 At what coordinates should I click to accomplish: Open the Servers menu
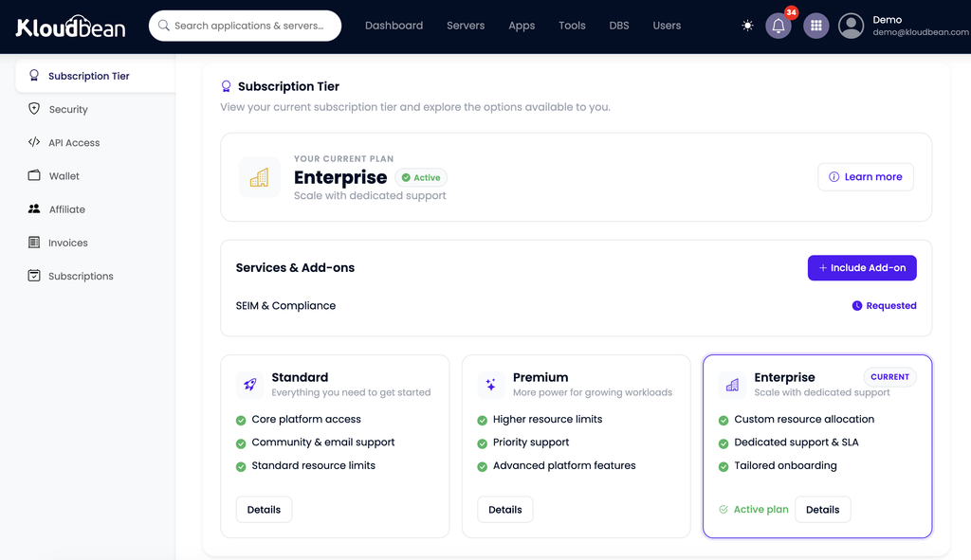pos(466,26)
